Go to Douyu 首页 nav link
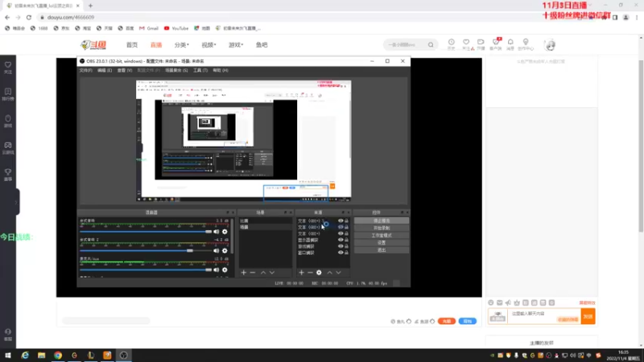The image size is (644, 362). [x=132, y=45]
